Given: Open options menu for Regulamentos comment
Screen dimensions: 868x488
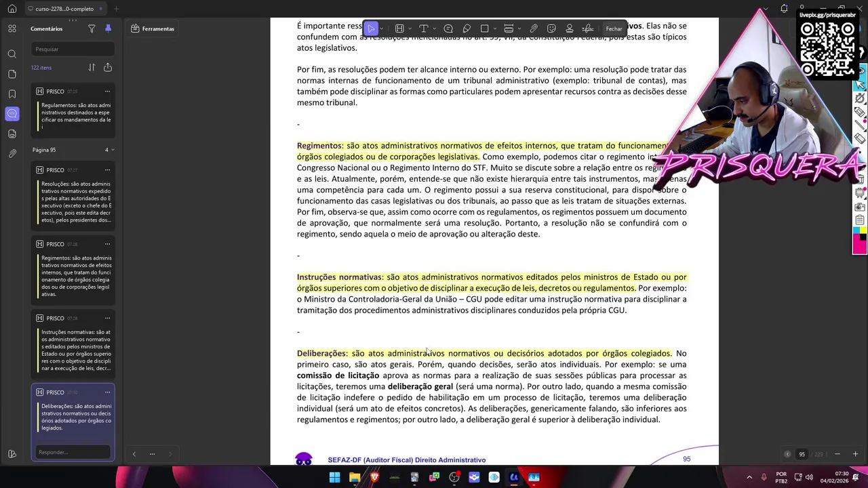Looking at the screenshot, I should 107,91.
